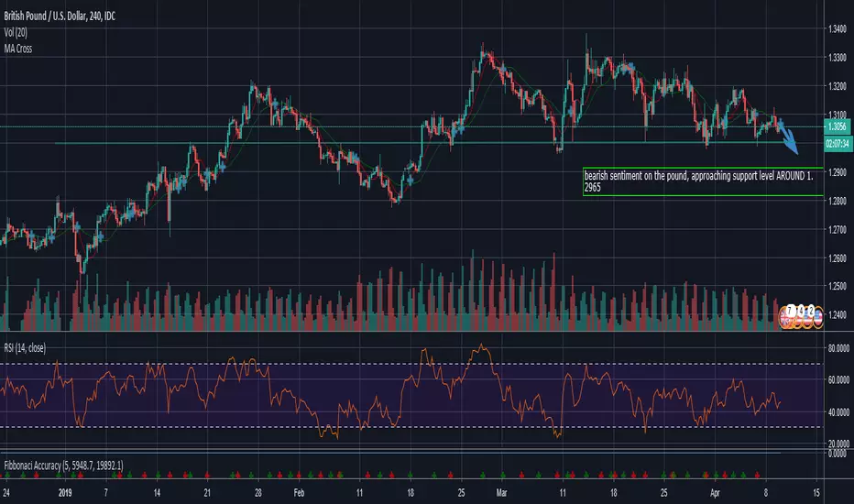Viewport: 854px width, 504px height.
Task: Click the 80.0000 RSI scale label
Action: pyautogui.click(x=833, y=348)
